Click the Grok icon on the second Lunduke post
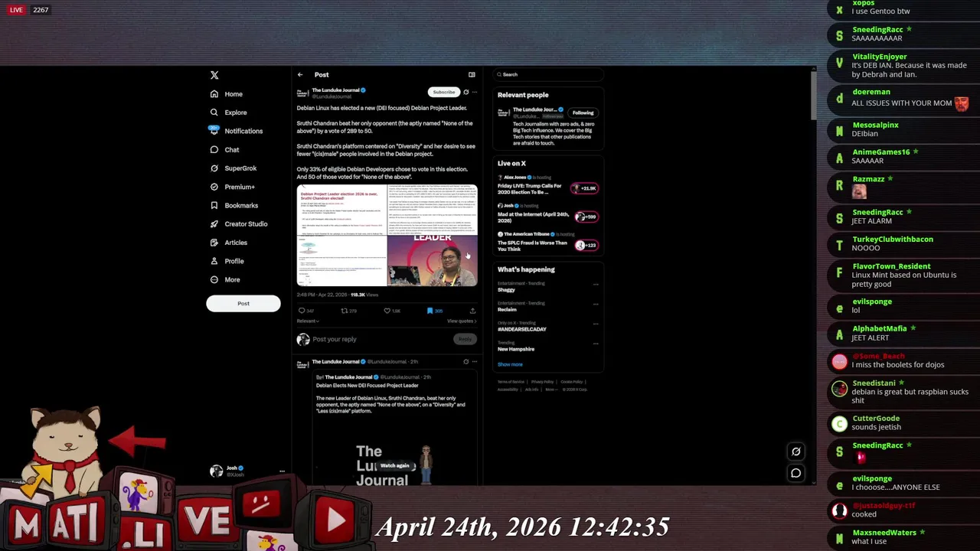Screen dimensions: 980x551 (465, 361)
